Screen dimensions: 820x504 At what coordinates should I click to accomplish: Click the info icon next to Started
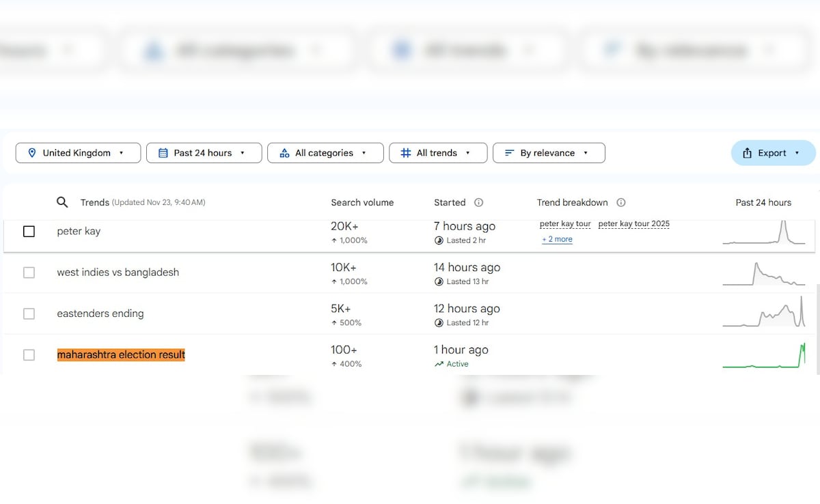click(478, 202)
